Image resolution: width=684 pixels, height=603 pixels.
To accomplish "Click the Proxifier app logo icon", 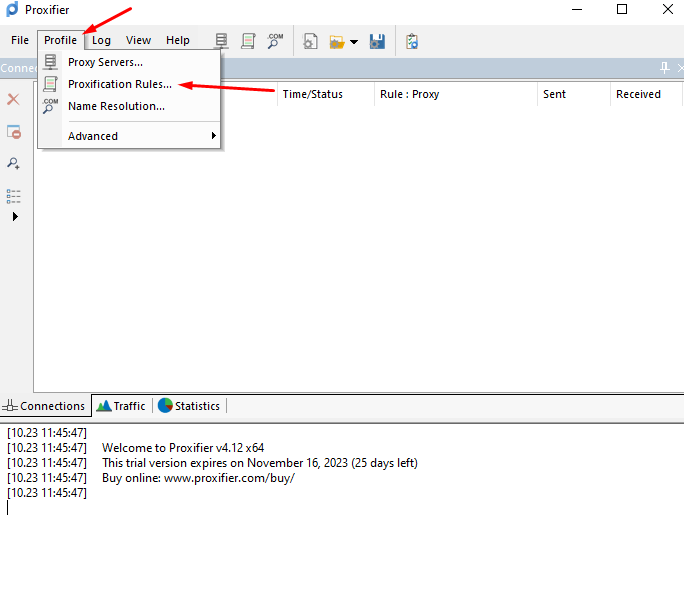I will pos(12,10).
